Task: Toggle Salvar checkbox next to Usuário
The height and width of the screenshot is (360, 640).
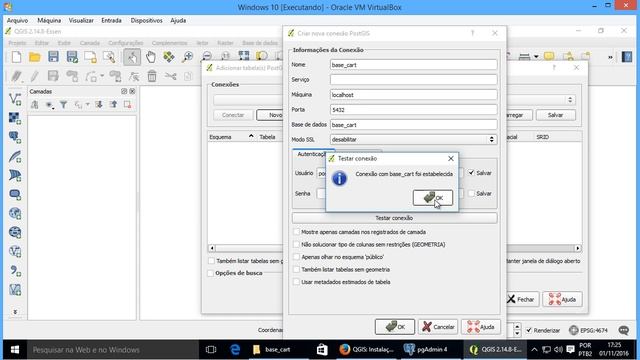Action: [471, 173]
